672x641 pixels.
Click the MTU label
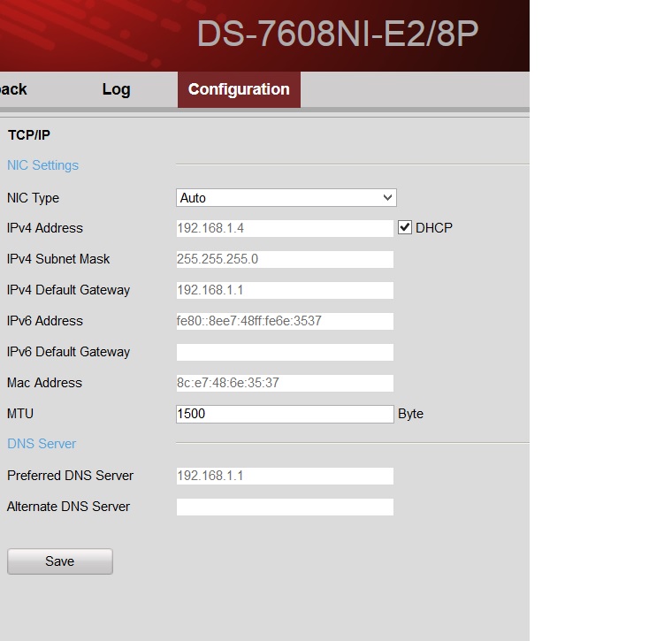tap(20, 414)
